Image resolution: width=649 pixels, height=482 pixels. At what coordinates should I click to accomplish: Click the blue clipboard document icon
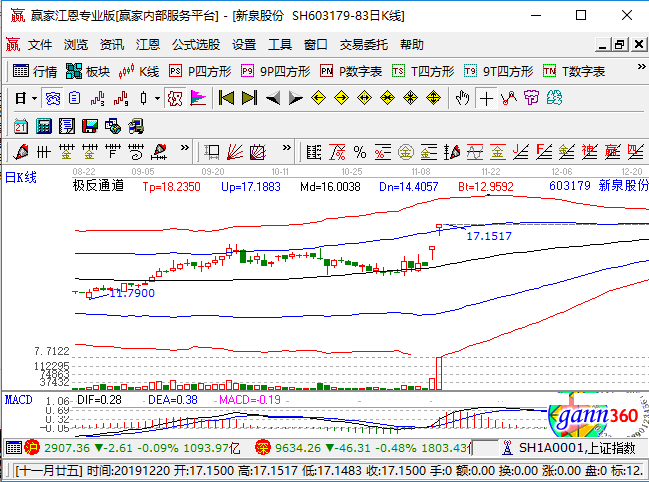(75, 98)
